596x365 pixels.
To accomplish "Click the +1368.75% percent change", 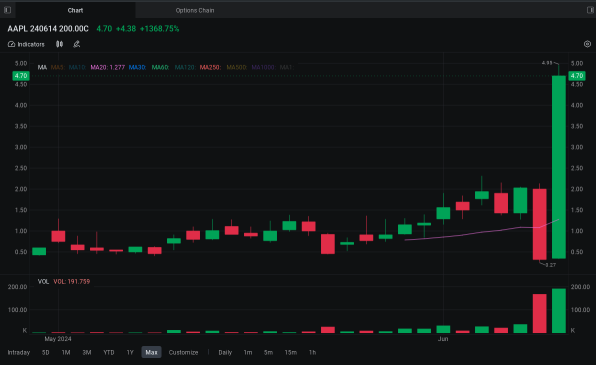I will pyautogui.click(x=160, y=29).
